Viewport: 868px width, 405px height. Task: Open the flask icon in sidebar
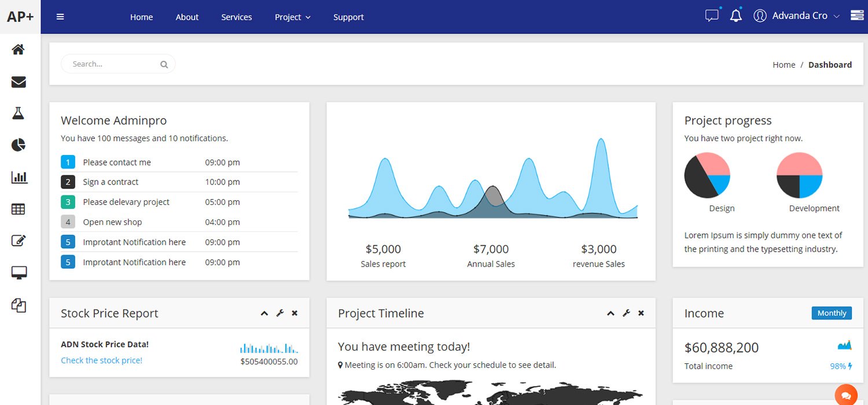click(19, 113)
